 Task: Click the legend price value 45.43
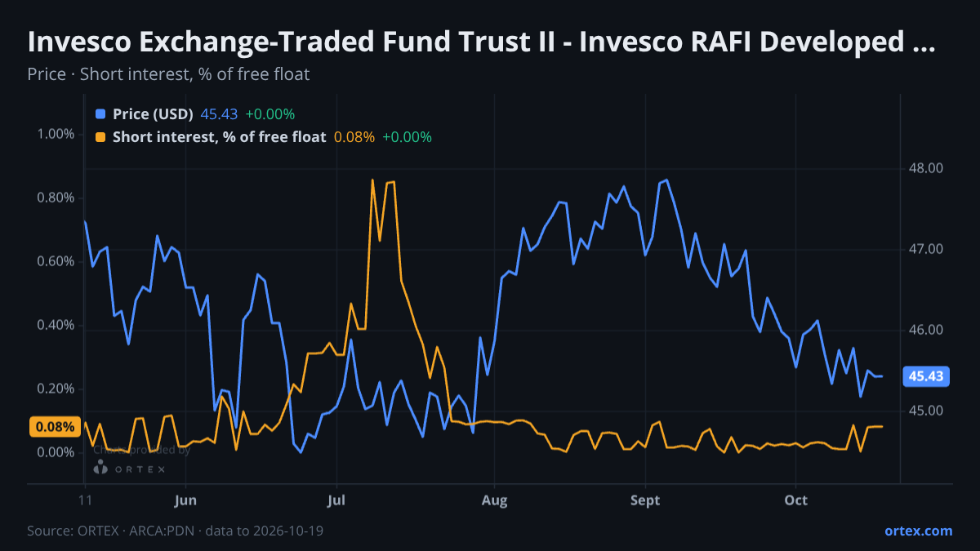[219, 113]
